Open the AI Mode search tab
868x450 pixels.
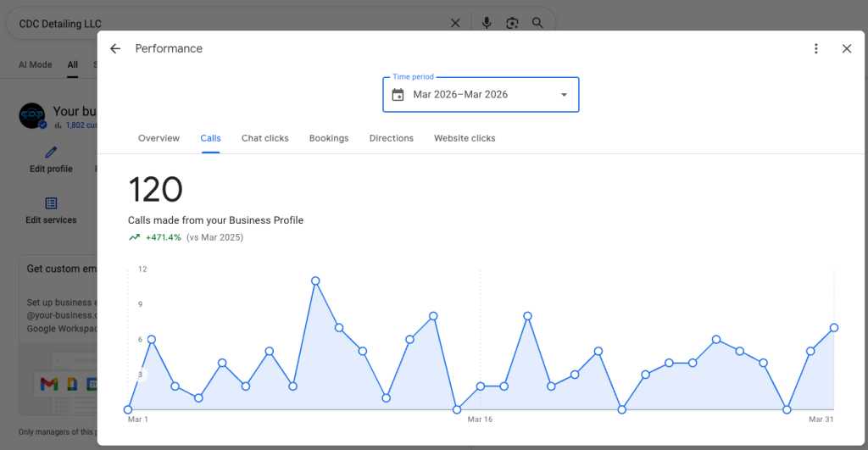pyautogui.click(x=36, y=64)
